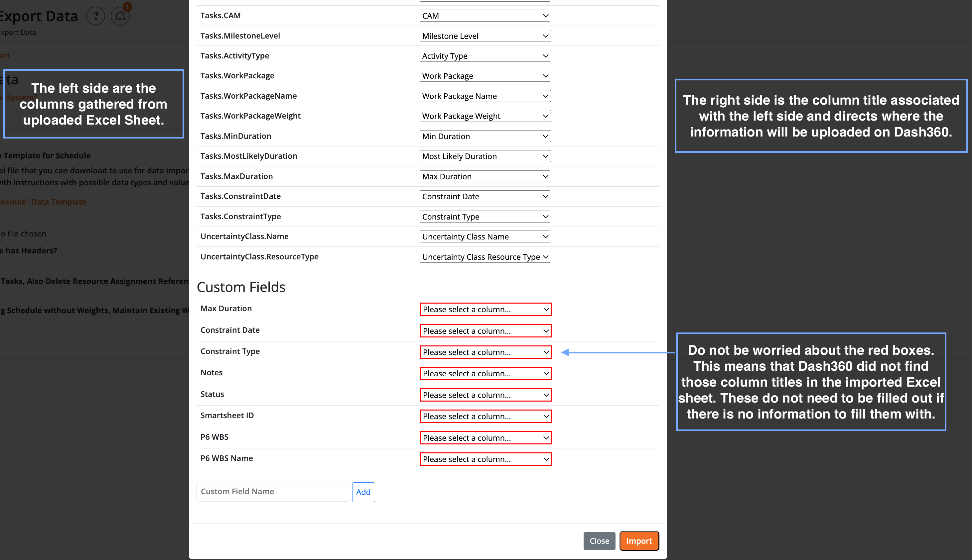Expand the Milestone Level dropdown
972x560 pixels.
485,36
